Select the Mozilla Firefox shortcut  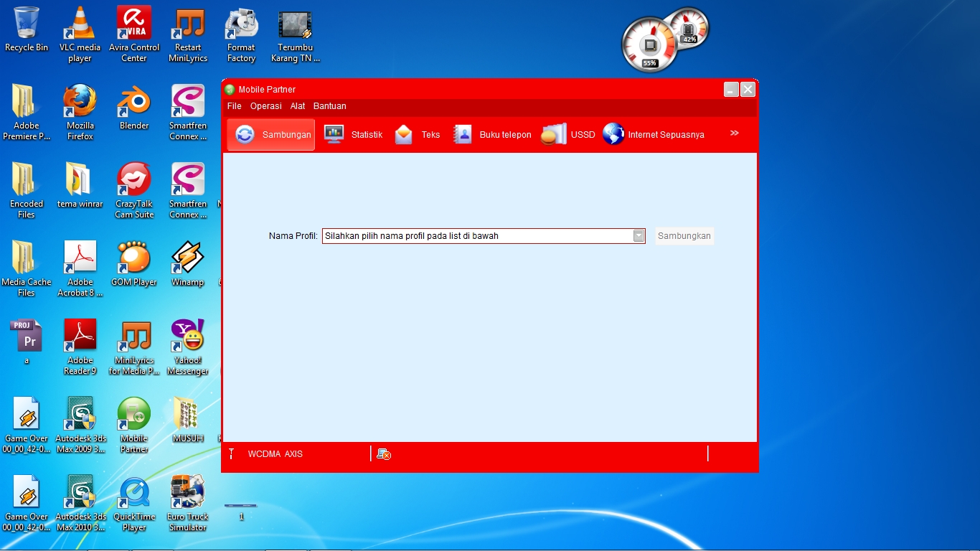pyautogui.click(x=80, y=113)
